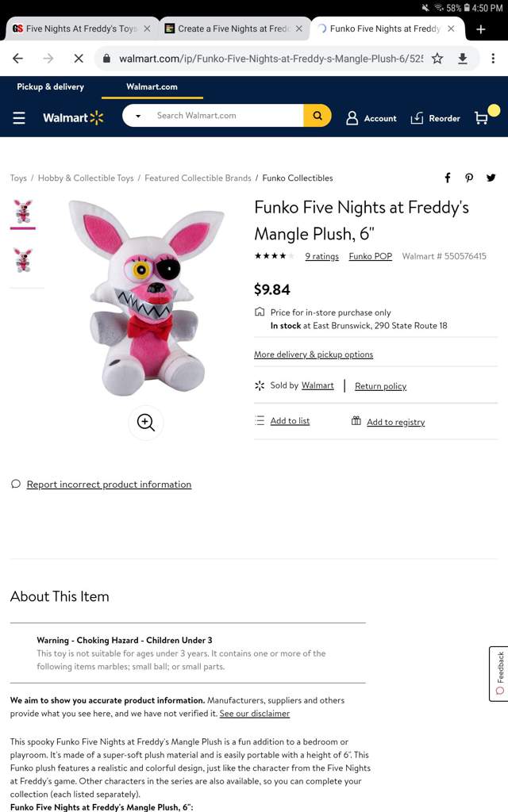Share the product on Twitter

click(491, 178)
